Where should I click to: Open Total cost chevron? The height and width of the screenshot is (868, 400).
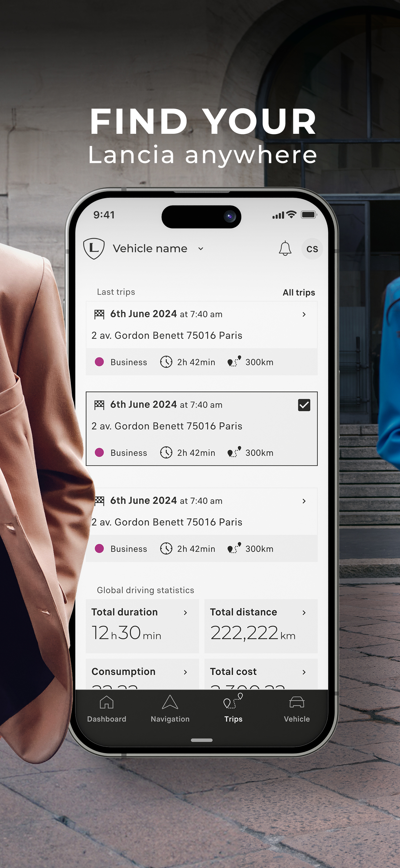pos(304,672)
